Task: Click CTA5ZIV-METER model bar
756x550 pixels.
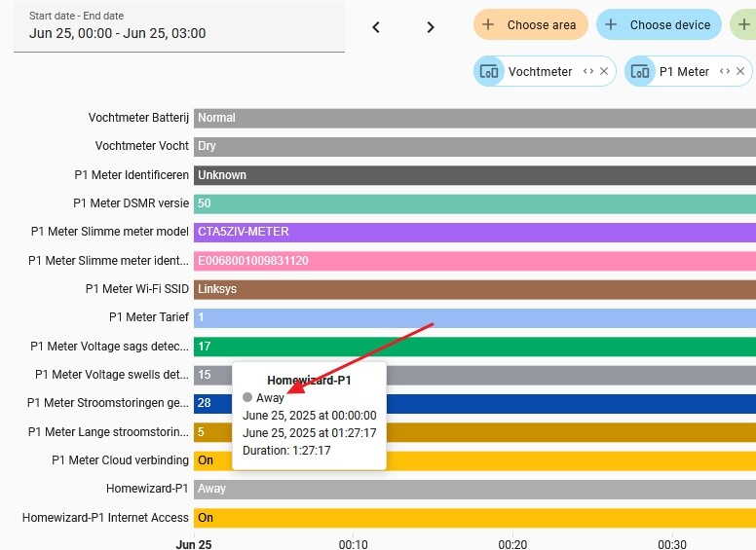Action: (x=474, y=232)
